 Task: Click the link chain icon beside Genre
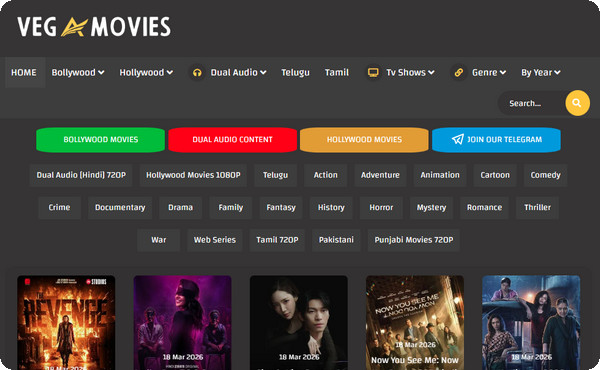tap(458, 72)
